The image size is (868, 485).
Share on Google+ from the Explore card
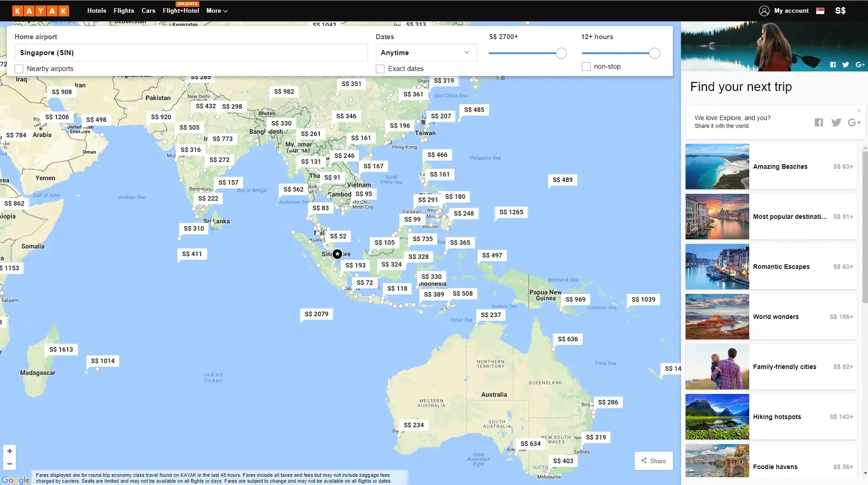point(854,122)
